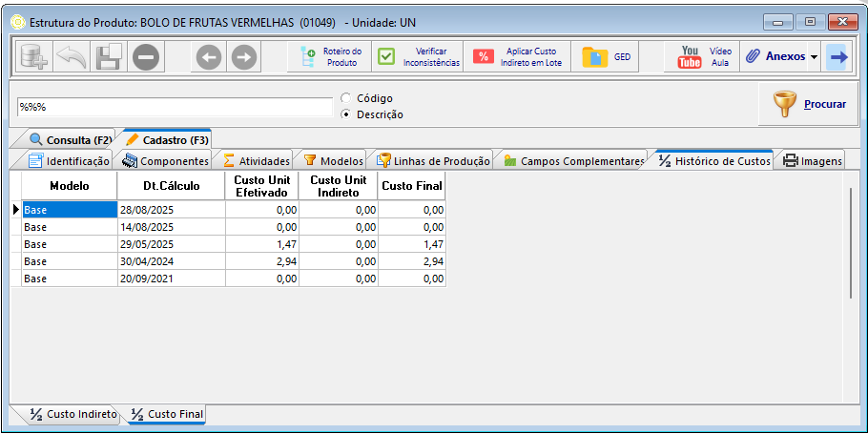Go to next record with right arrow
Viewport: 868px width, 434px height.
244,57
